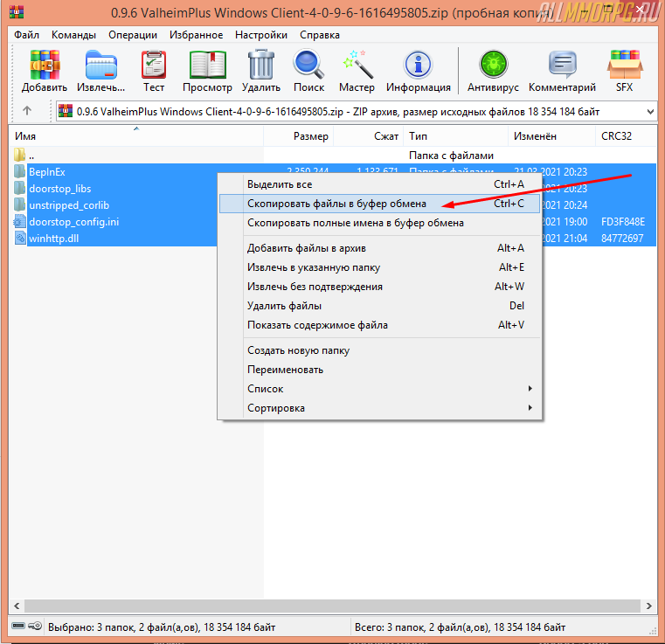This screenshot has width=665, height=644.
Task: Choose Скопировать полные имена в буфер обмена
Action: 379,223
